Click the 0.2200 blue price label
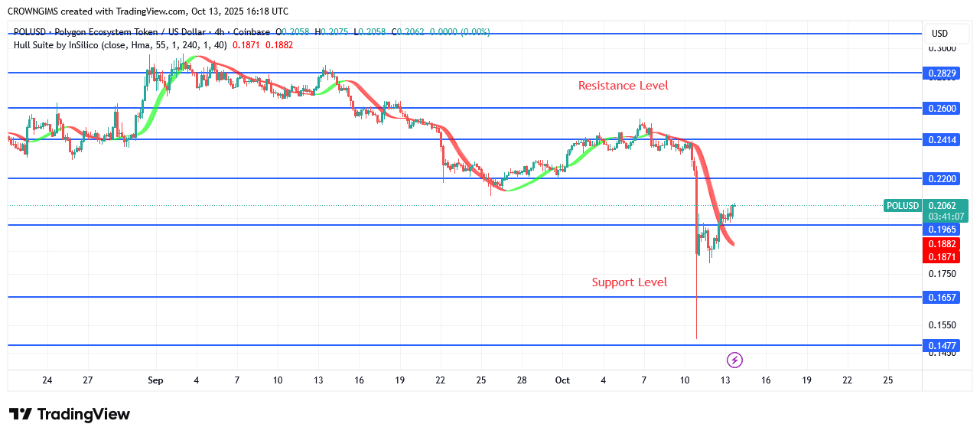Image resolution: width=980 pixels, height=437 pixels. coord(942,179)
